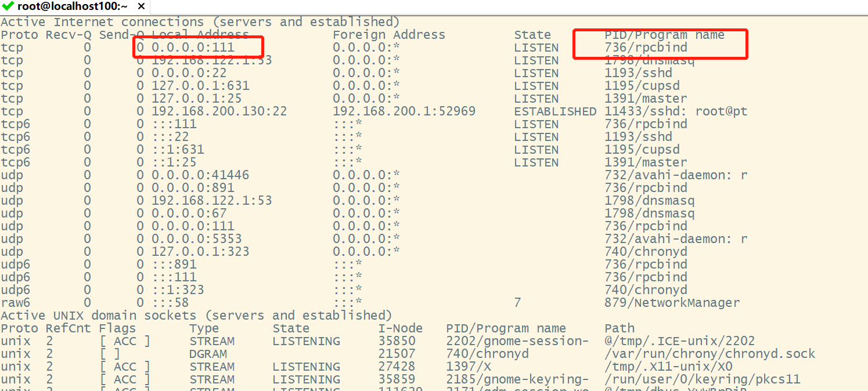Image resolution: width=868 pixels, height=391 pixels.
Task: Click 1798/dnsmasq in the tcp 192.168.122.1:53 row
Action: coord(650,60)
